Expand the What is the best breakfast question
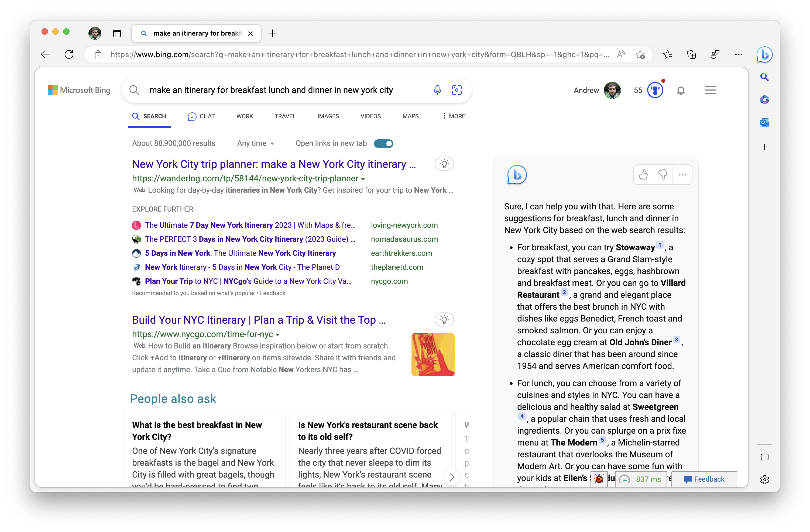Image resolution: width=810 pixels, height=532 pixels. tap(198, 430)
